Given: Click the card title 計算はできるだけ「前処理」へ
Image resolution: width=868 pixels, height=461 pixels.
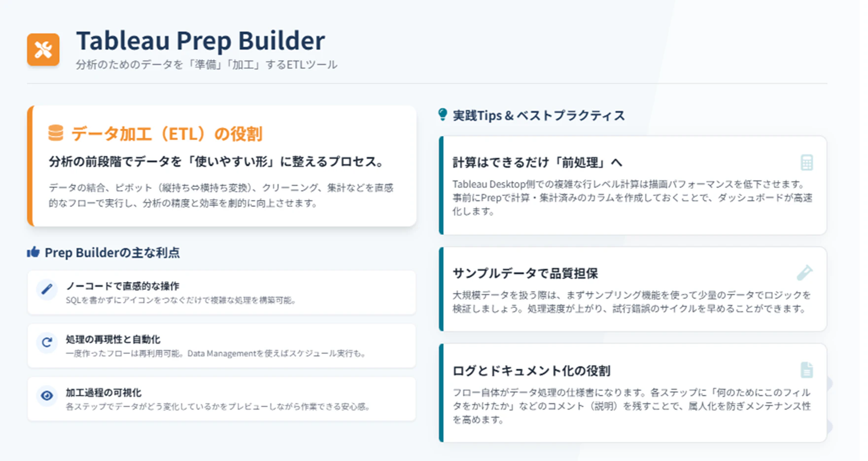Looking at the screenshot, I should (538, 162).
